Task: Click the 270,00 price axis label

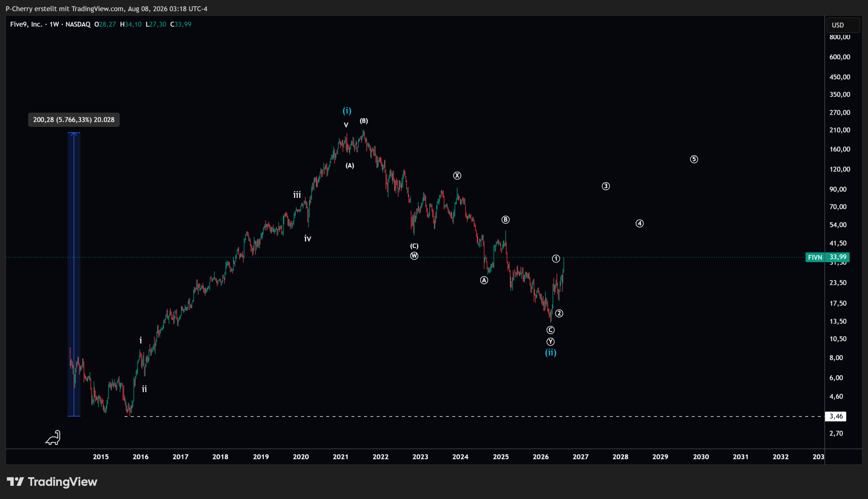Action: click(840, 113)
